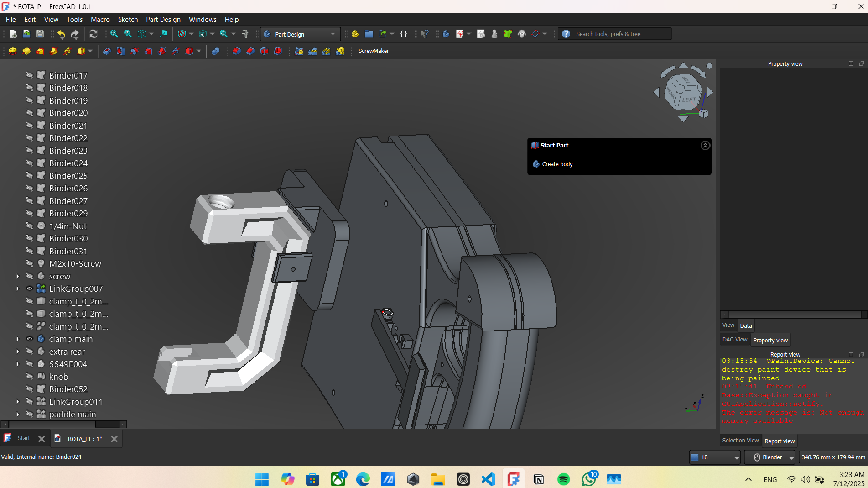Click Create body in Start Part
Viewport: 868px width, 488px height.
coord(557,164)
